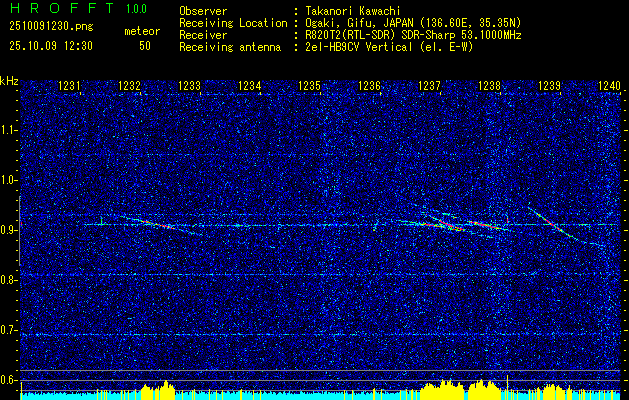This screenshot has width=629, height=400.
Task: Click the 2el-HB9CV Vertical antenna text
Action: coord(389,47)
